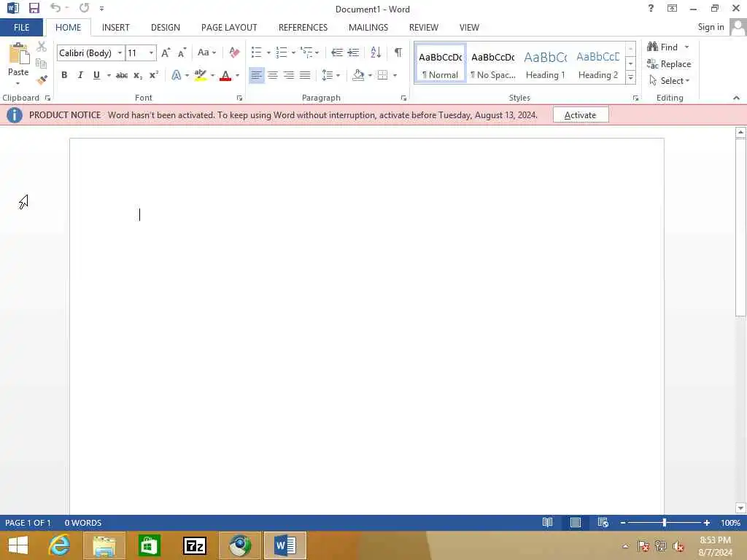This screenshot has height=560, width=747.
Task: Justify the paragraph text
Action: tap(305, 75)
